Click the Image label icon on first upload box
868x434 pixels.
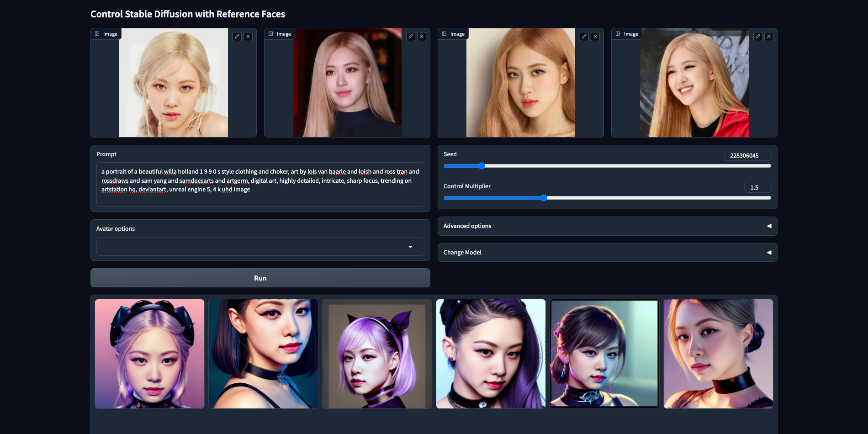[97, 34]
